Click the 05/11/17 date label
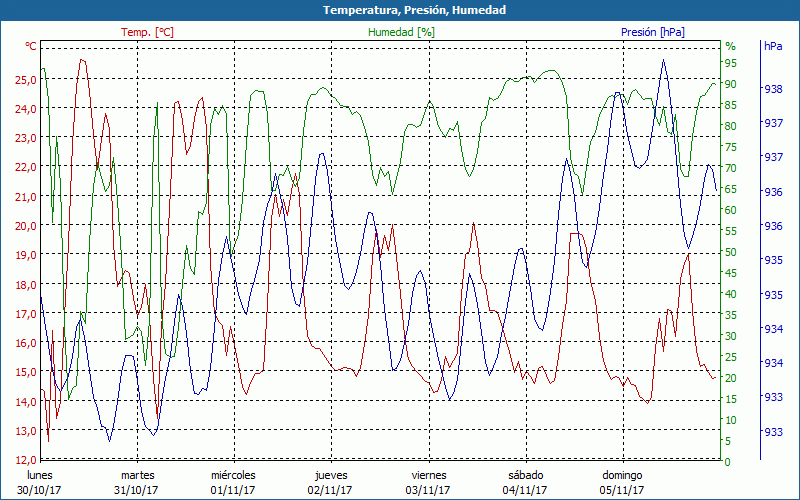This screenshot has width=800, height=500. coord(622,490)
